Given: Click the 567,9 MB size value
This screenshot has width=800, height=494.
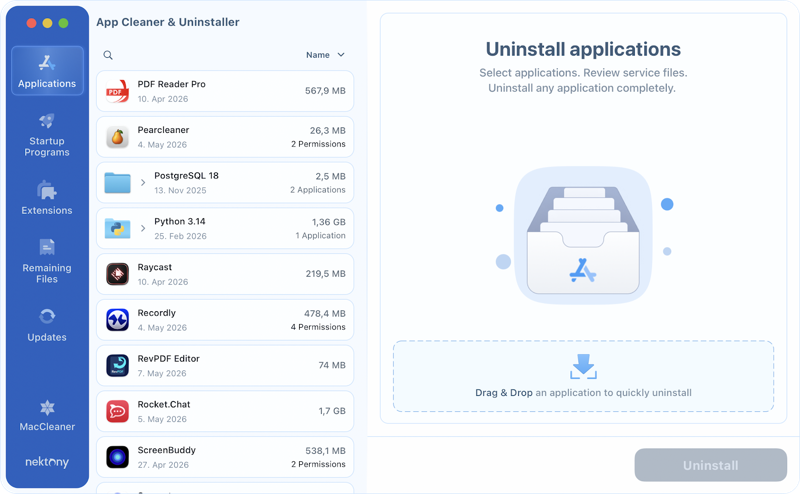Looking at the screenshot, I should tap(326, 91).
